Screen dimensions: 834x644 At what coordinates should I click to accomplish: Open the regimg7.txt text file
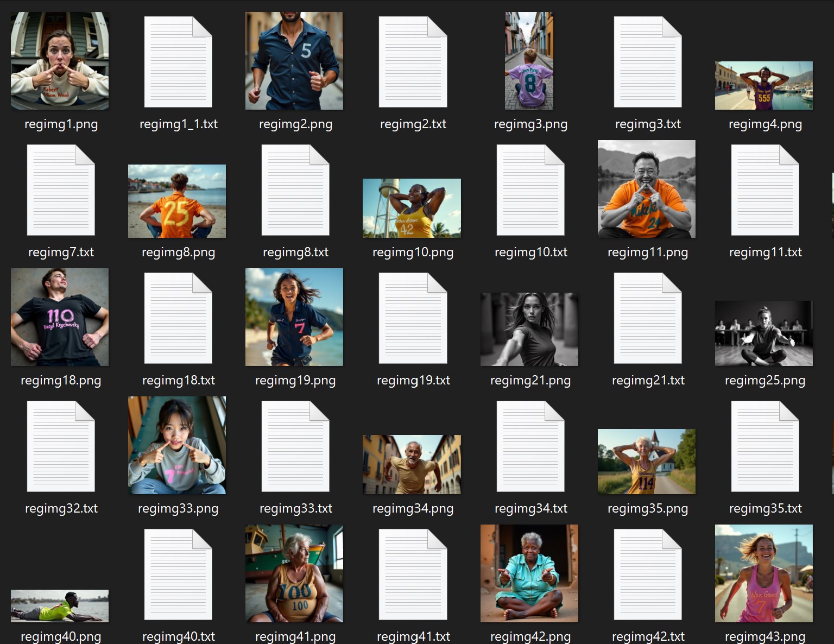coord(61,190)
